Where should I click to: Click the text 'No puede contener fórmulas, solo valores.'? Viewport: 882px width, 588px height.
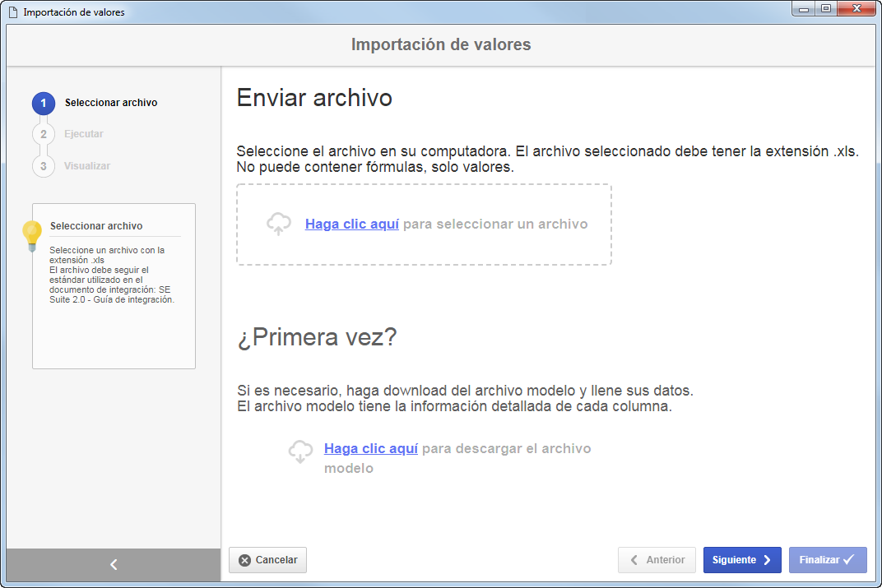(375, 167)
